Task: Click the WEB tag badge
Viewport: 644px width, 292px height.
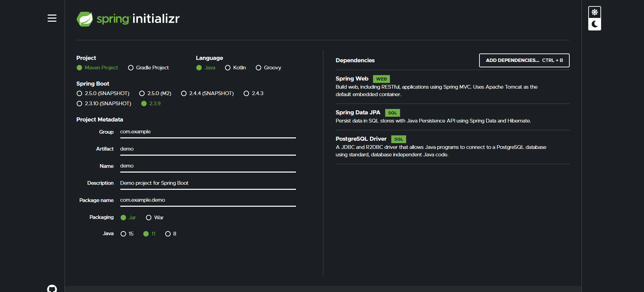Action: click(381, 79)
